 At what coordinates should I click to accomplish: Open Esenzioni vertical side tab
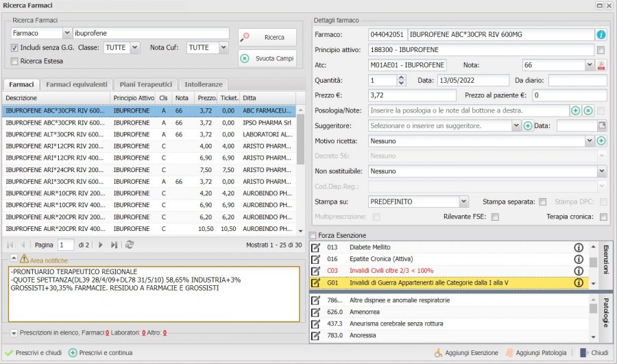[x=605, y=260]
